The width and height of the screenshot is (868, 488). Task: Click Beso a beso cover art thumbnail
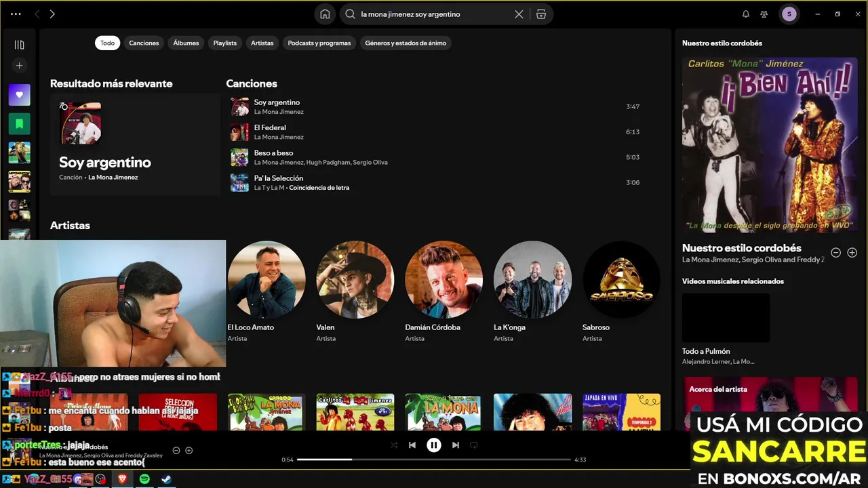coord(239,157)
